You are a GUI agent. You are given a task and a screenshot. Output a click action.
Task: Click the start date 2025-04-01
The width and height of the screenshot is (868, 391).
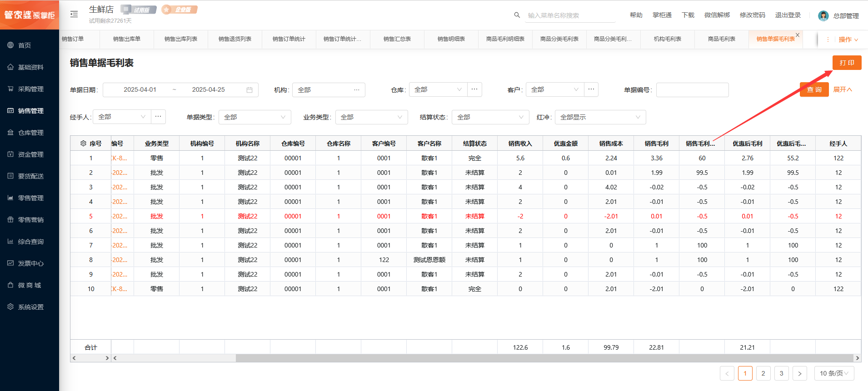140,90
